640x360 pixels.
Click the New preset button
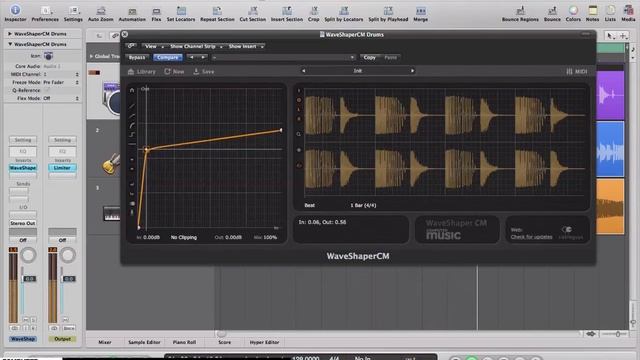[174, 71]
